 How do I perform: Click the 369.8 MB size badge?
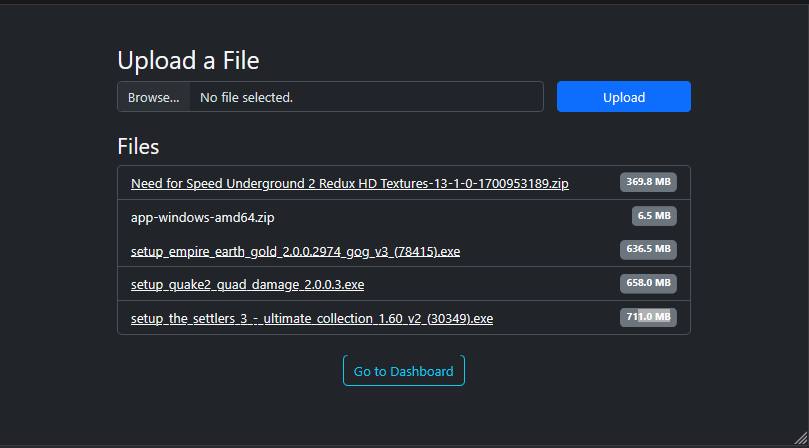[648, 182]
